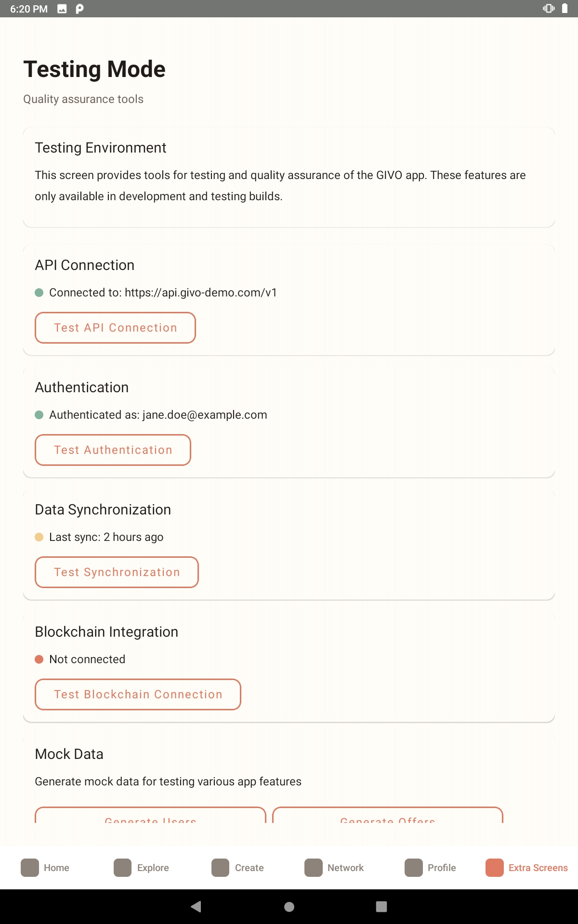Tap the Profile tab icon
Viewport: 578px width, 924px height.
click(413, 868)
